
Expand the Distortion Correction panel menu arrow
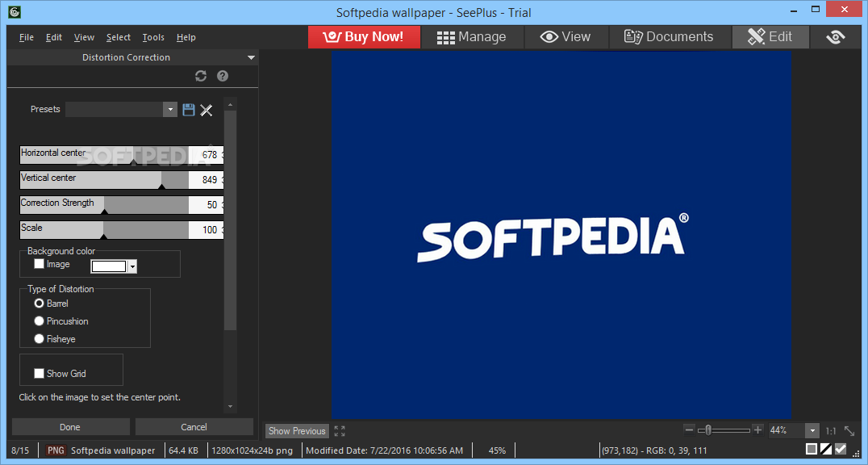[252, 57]
